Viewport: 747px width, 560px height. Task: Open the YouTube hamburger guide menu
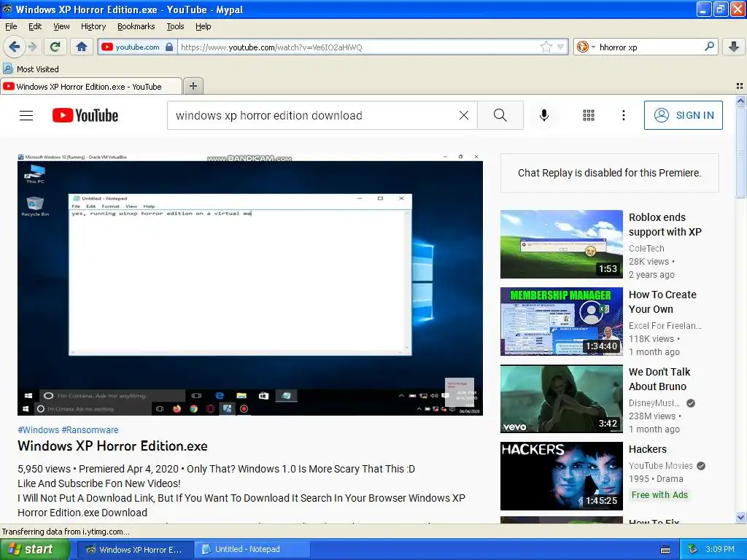coord(26,115)
